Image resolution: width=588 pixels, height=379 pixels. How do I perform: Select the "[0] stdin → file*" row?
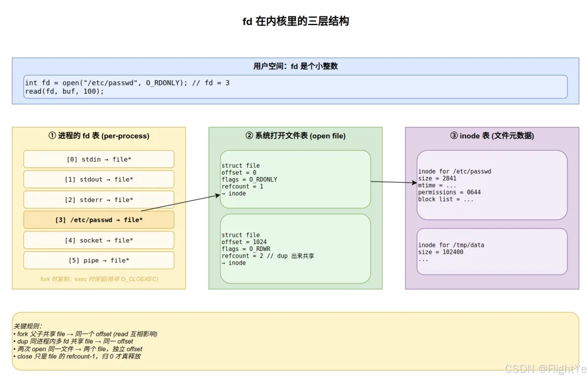point(99,159)
